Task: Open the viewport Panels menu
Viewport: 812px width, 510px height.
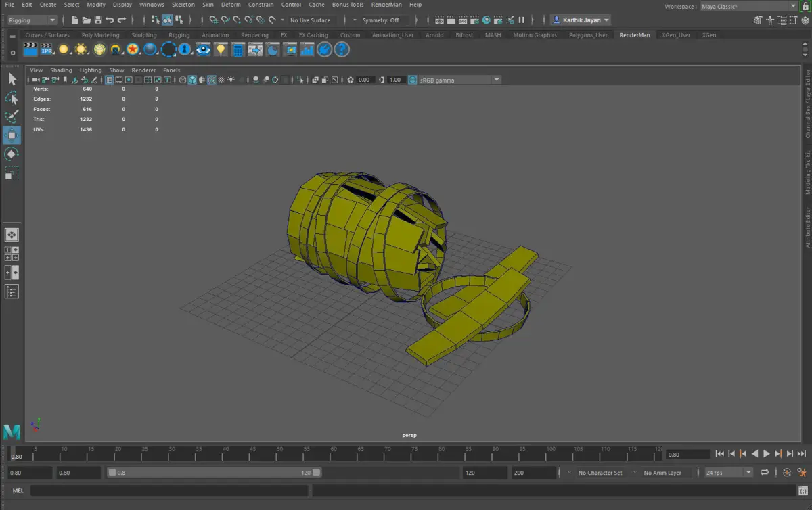Action: click(x=171, y=70)
